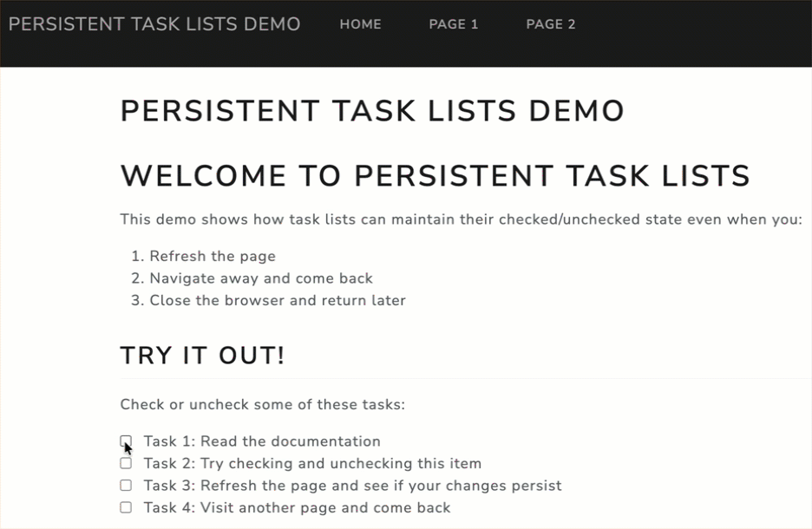Viewport: 812px width, 529px height.
Task: Enable the Task 4 checkbox
Action: (x=126, y=507)
